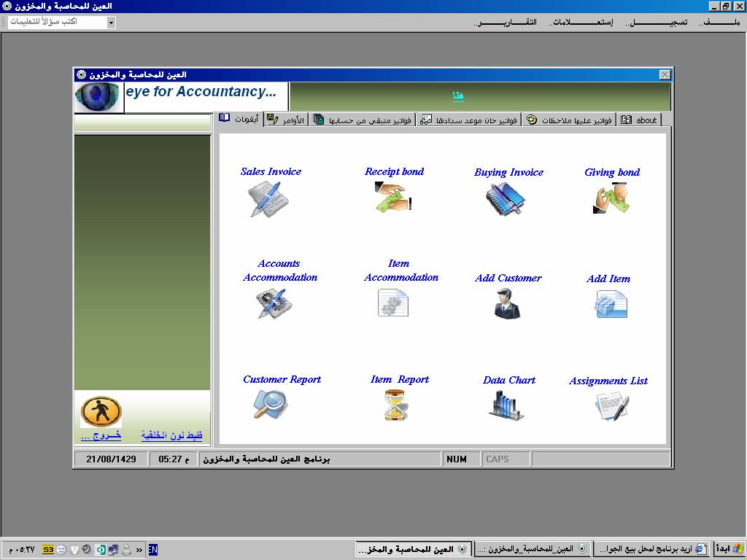The image size is (747, 560).
Task: Click the 05:27 time status cell
Action: pyautogui.click(x=174, y=459)
